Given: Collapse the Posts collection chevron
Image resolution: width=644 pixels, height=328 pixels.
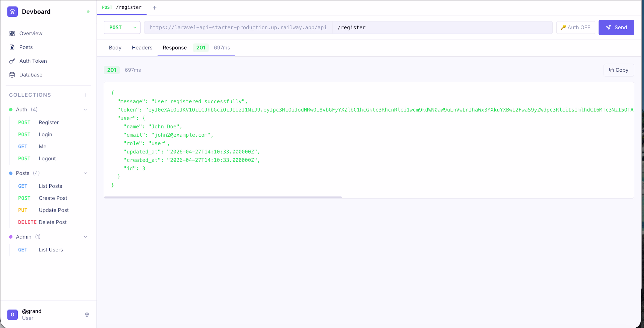Looking at the screenshot, I should tap(85, 173).
